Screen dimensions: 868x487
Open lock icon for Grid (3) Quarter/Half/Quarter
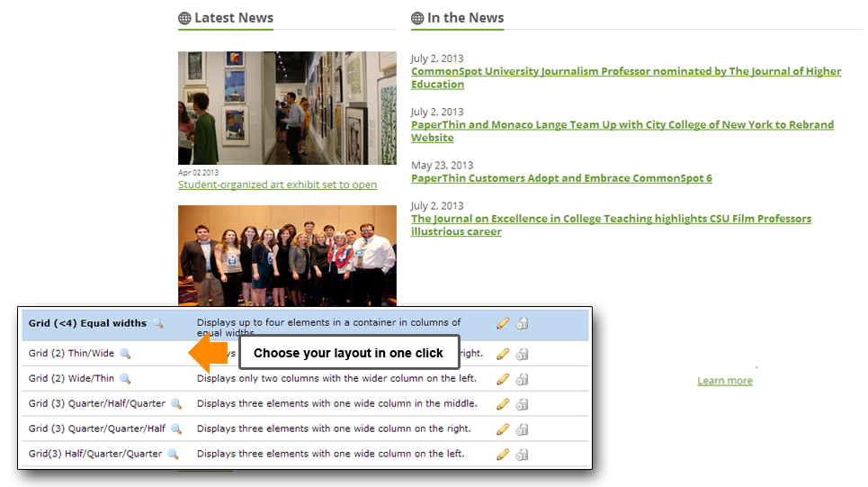click(x=522, y=404)
